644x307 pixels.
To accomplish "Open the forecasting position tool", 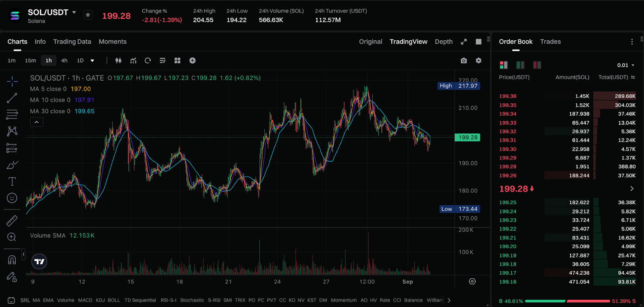I will (12, 148).
